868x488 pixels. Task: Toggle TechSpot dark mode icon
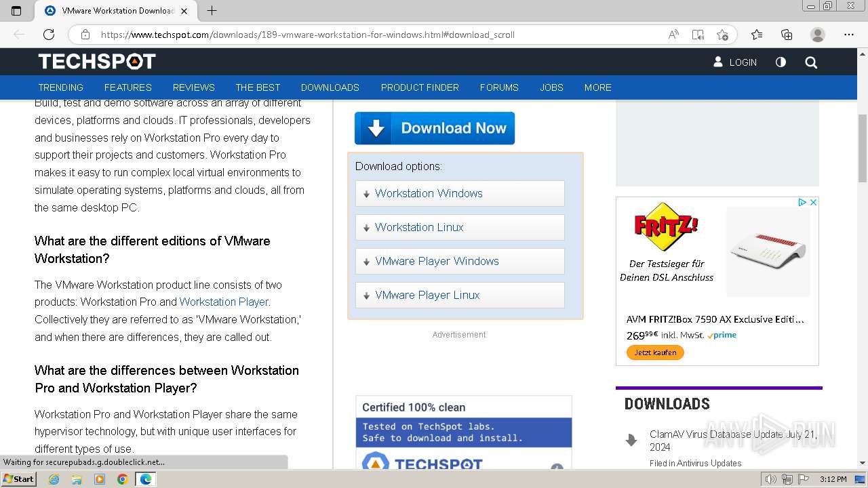tap(781, 62)
